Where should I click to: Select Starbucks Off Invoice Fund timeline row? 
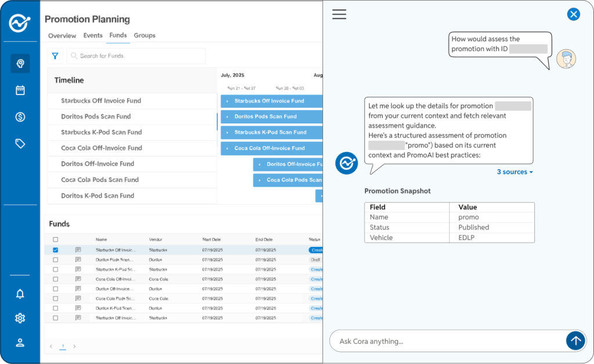point(132,101)
